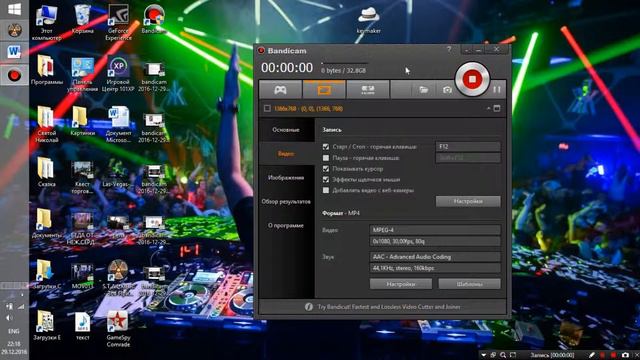Open the keymaker desktop icon

pyautogui.click(x=369, y=20)
